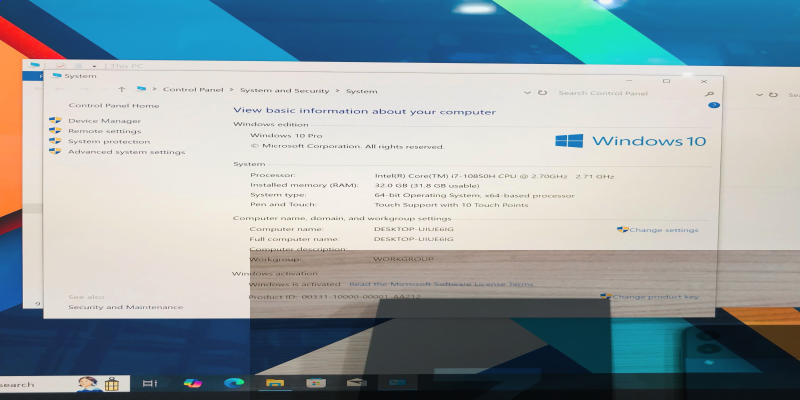
Task: Open Advanced system settings
Action: 127,152
